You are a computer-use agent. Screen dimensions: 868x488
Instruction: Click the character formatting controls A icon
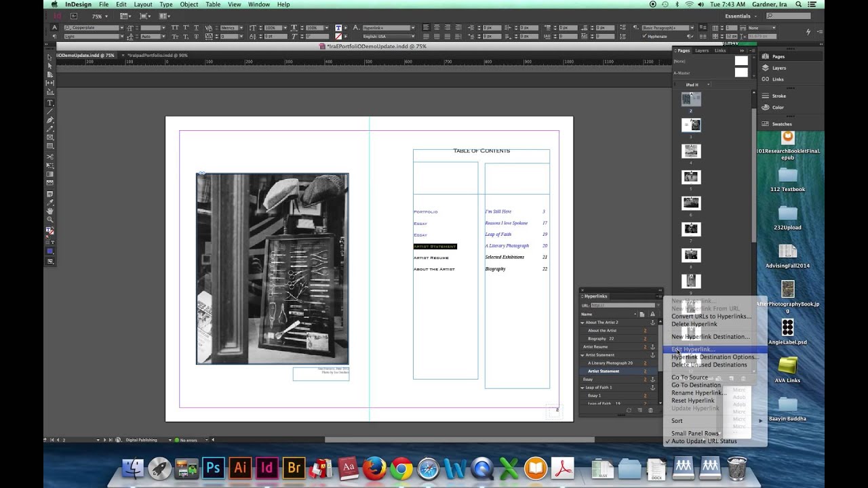coord(55,28)
